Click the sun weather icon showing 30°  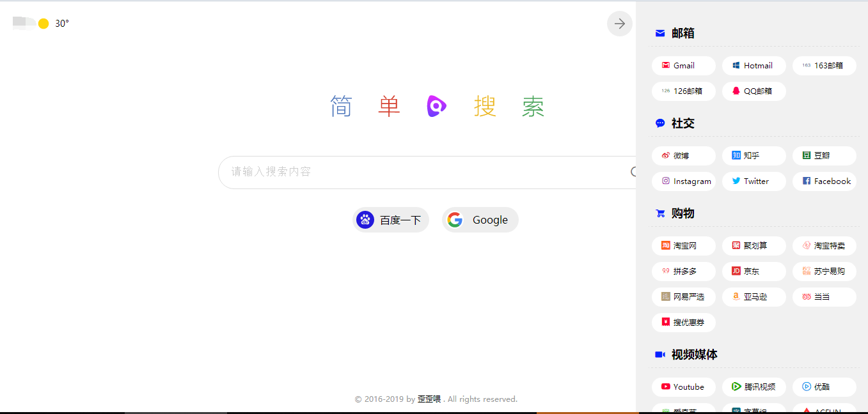click(x=43, y=24)
